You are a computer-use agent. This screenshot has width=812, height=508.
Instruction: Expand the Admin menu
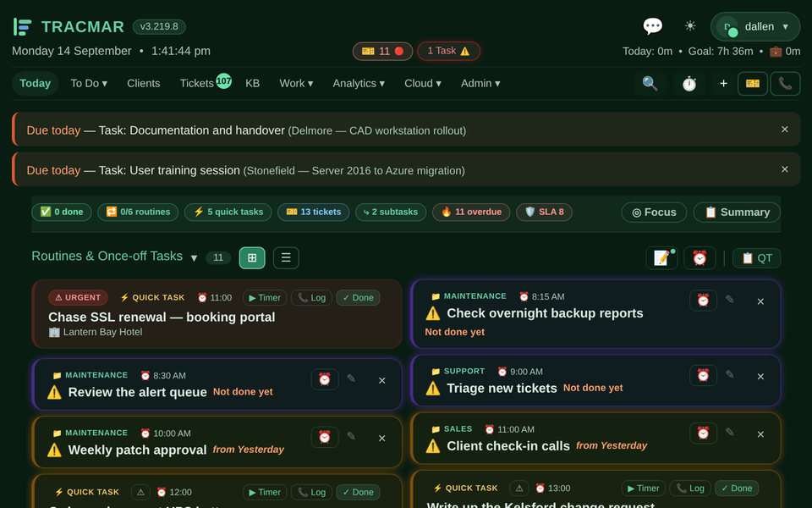pos(480,84)
